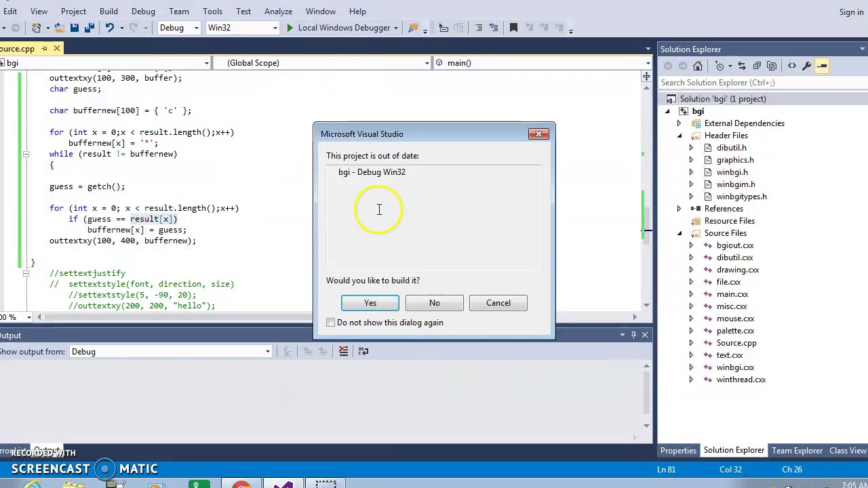868x488 pixels.
Task: Click Yes to build the project
Action: [370, 303]
